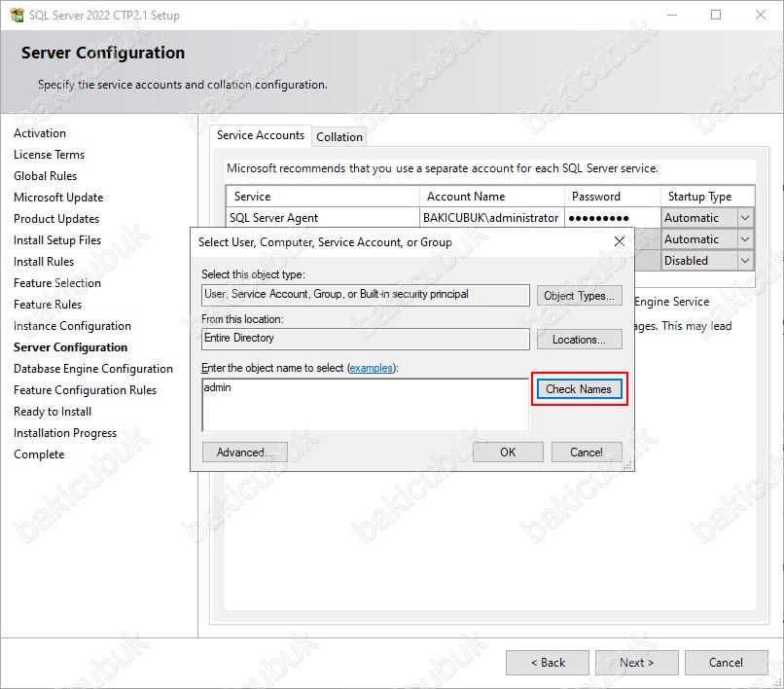Switch to the Collation tab
Image resolution: width=784 pixels, height=689 pixels.
click(339, 136)
